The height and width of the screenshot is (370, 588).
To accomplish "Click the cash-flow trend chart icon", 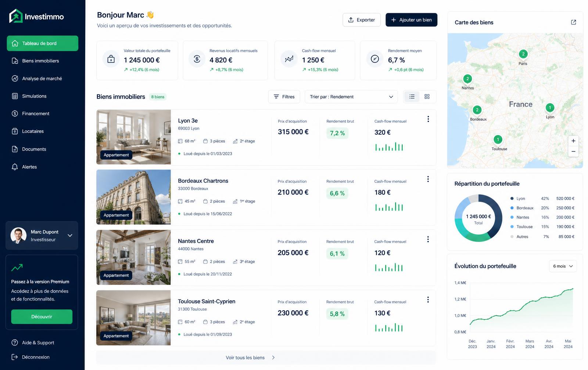I will (x=289, y=59).
